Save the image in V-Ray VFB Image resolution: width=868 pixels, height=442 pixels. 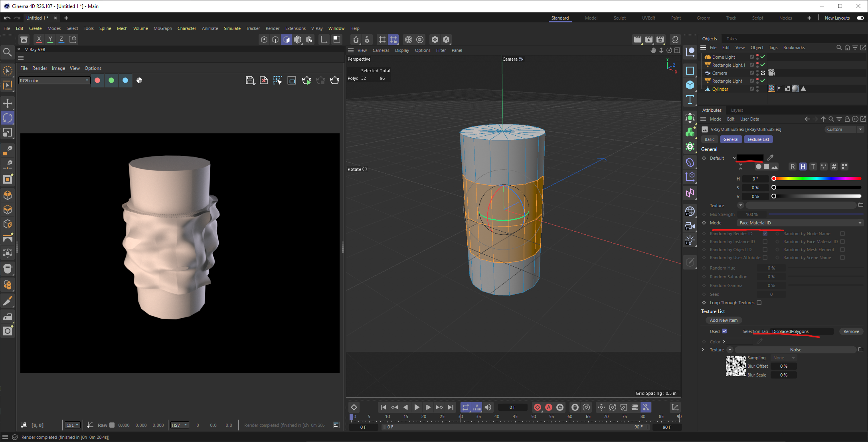coord(250,80)
